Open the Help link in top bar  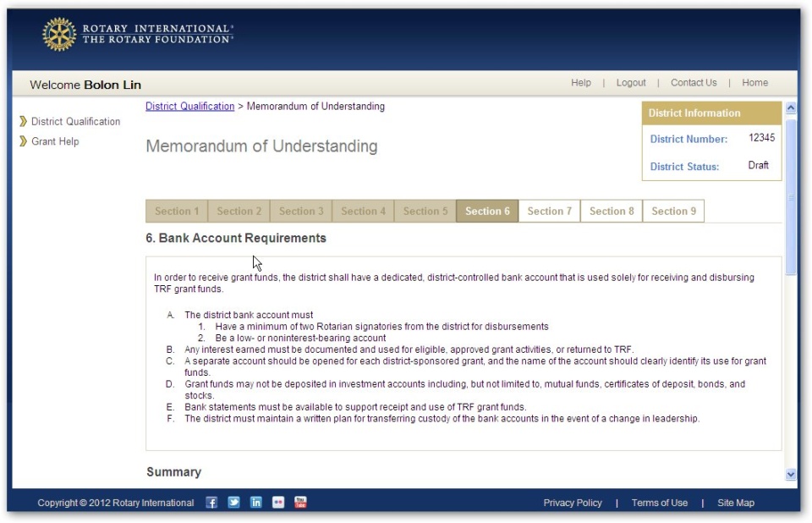point(581,82)
